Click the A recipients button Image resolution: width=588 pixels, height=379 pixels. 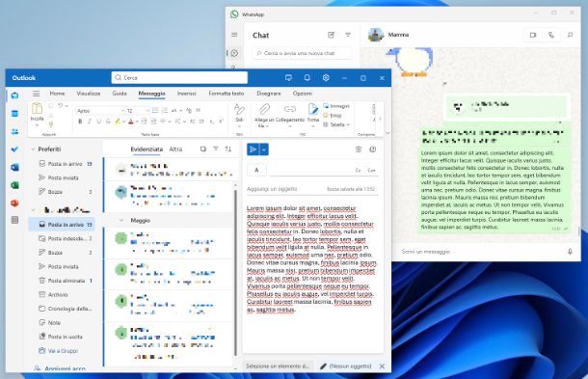point(256,171)
